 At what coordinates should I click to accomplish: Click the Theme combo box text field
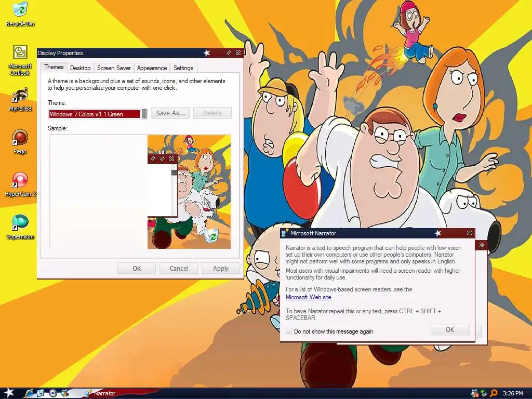tap(95, 114)
